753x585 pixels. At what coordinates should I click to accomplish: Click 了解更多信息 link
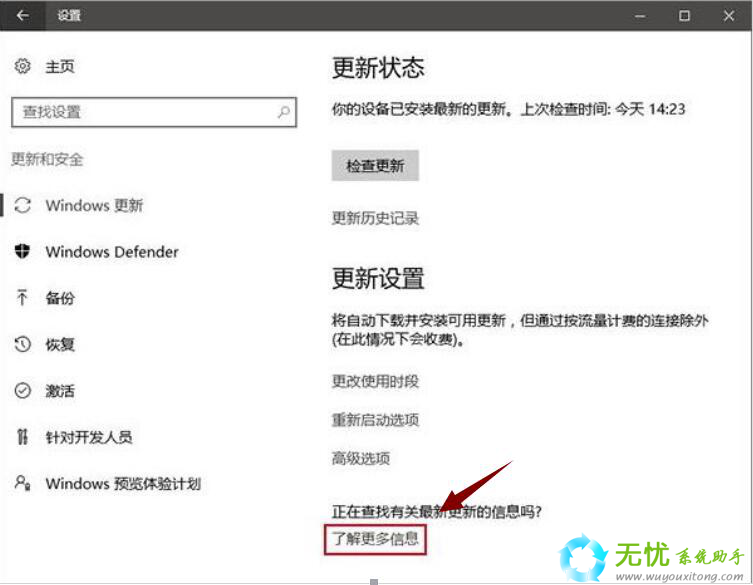click(x=375, y=539)
